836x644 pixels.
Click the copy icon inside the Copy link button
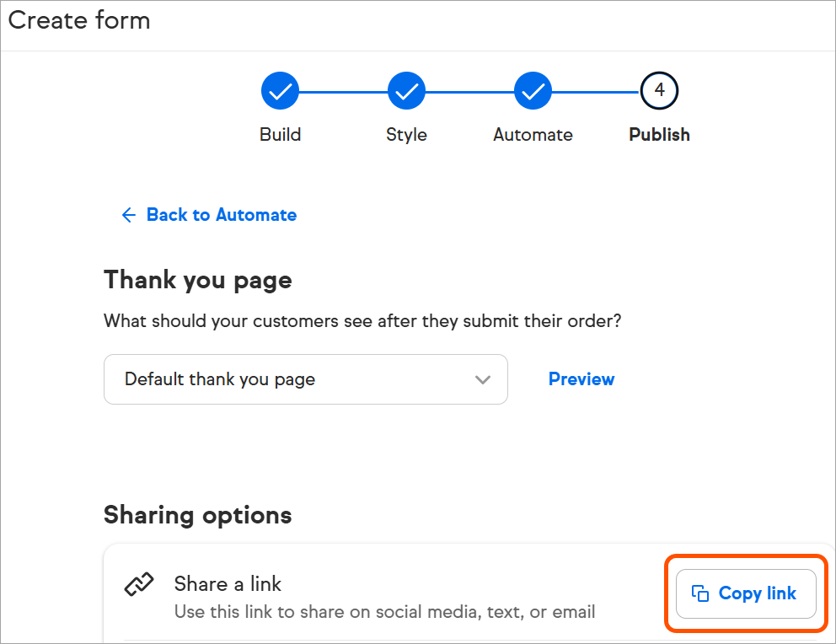tap(700, 593)
